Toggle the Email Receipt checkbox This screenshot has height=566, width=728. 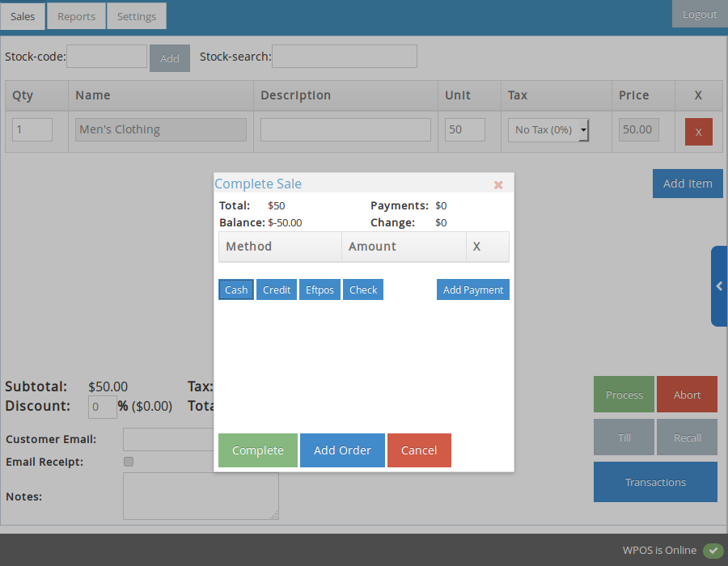pyautogui.click(x=129, y=462)
